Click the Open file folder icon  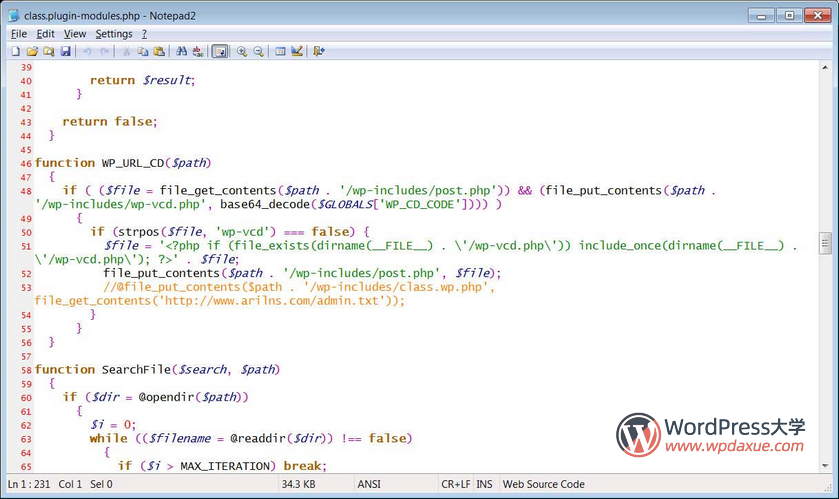(32, 51)
